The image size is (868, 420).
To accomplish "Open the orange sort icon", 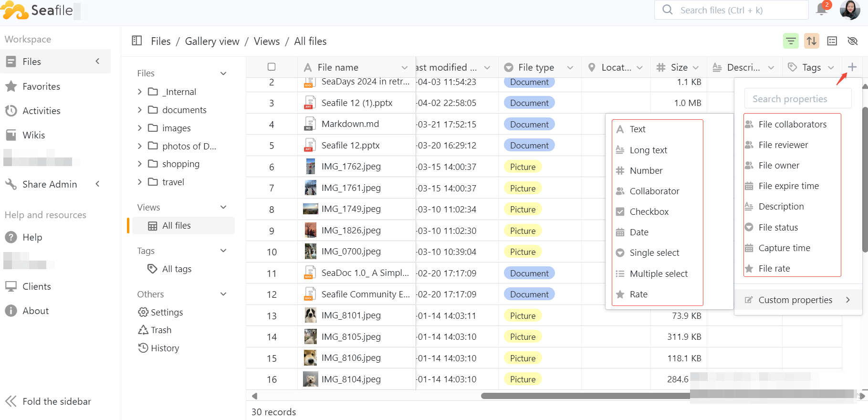I will tap(811, 41).
